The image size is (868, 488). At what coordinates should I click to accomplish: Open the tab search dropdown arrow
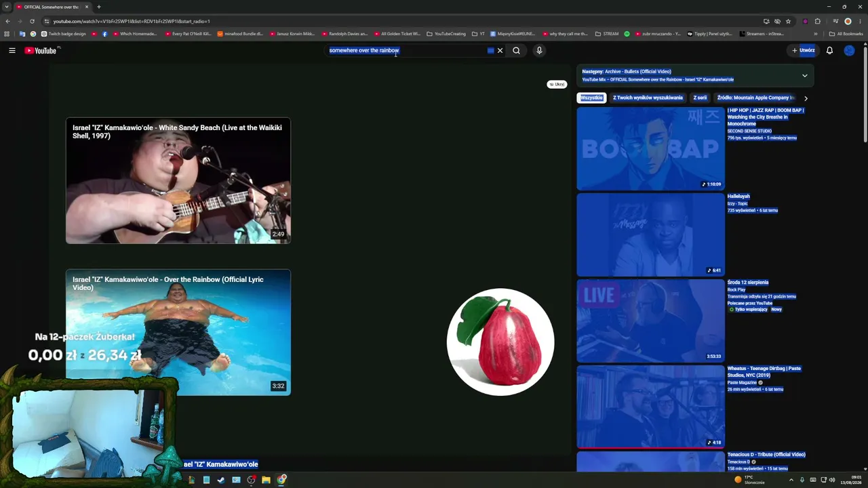point(7,7)
